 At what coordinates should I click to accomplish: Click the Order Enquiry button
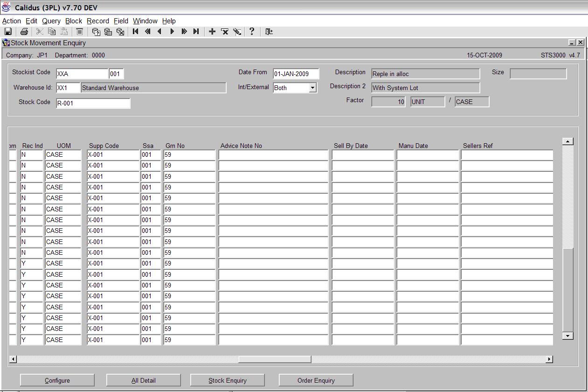[x=316, y=380]
